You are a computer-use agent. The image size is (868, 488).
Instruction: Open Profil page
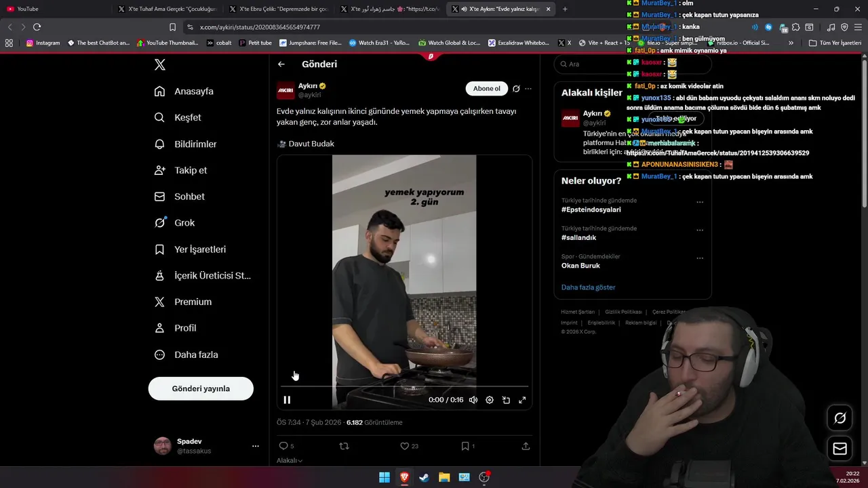pos(175,328)
